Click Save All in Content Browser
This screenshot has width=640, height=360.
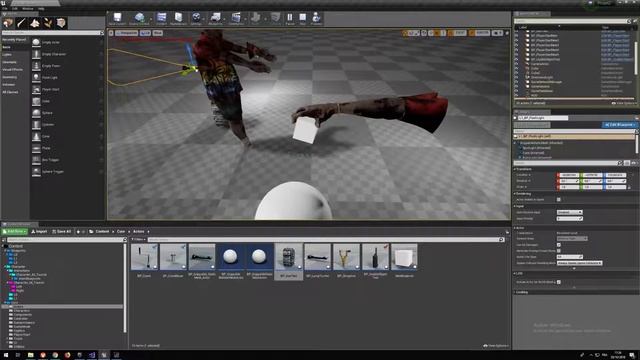62,231
